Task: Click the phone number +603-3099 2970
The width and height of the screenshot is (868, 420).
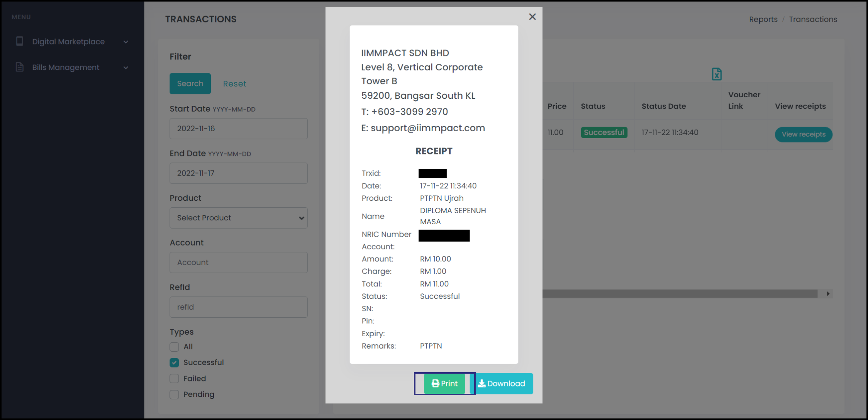Action: [x=409, y=112]
